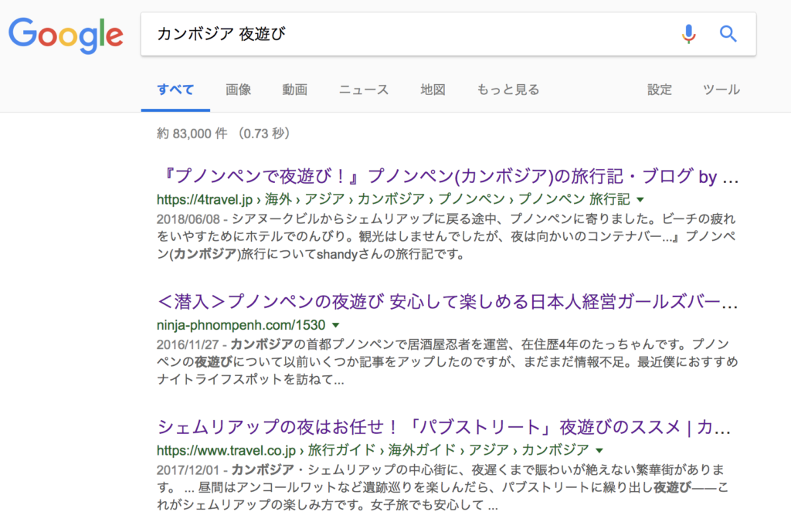Start voice search with the microphone icon

coord(688,34)
